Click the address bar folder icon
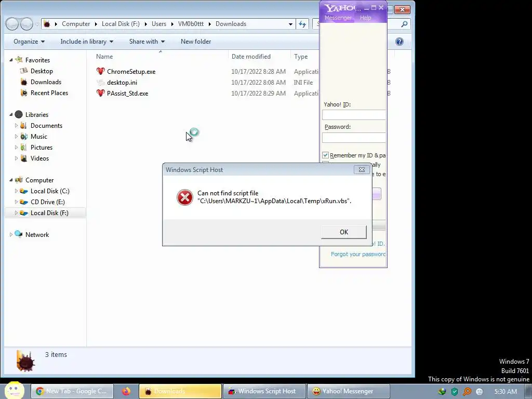This screenshot has width=532, height=399. click(47, 24)
